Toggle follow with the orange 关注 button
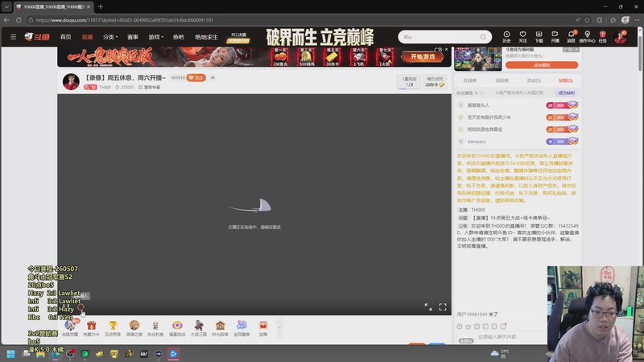 196,77
